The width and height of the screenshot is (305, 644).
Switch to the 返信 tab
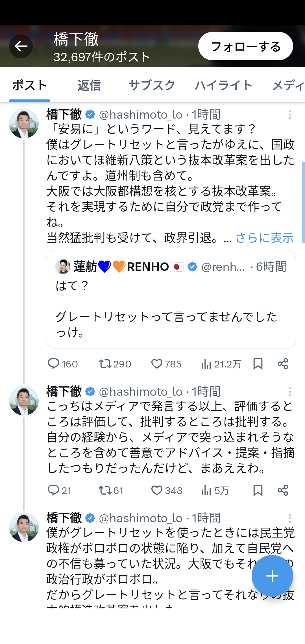click(89, 85)
